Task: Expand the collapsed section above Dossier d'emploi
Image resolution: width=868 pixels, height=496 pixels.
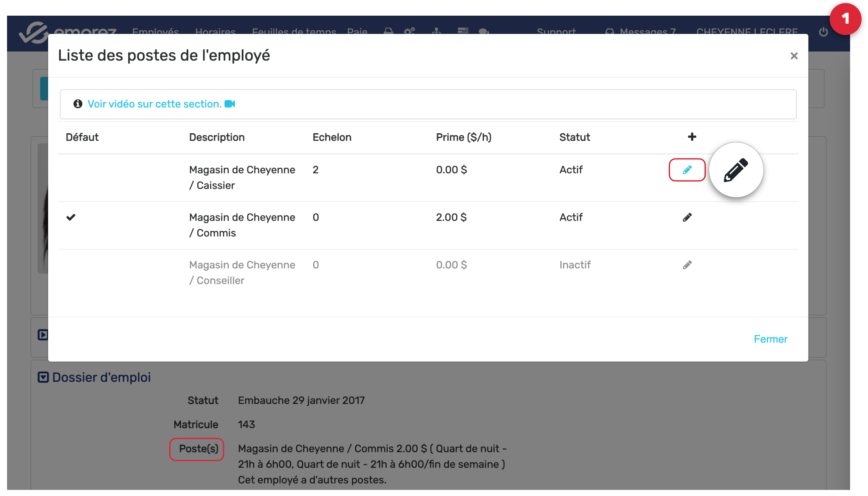Action: [x=43, y=335]
